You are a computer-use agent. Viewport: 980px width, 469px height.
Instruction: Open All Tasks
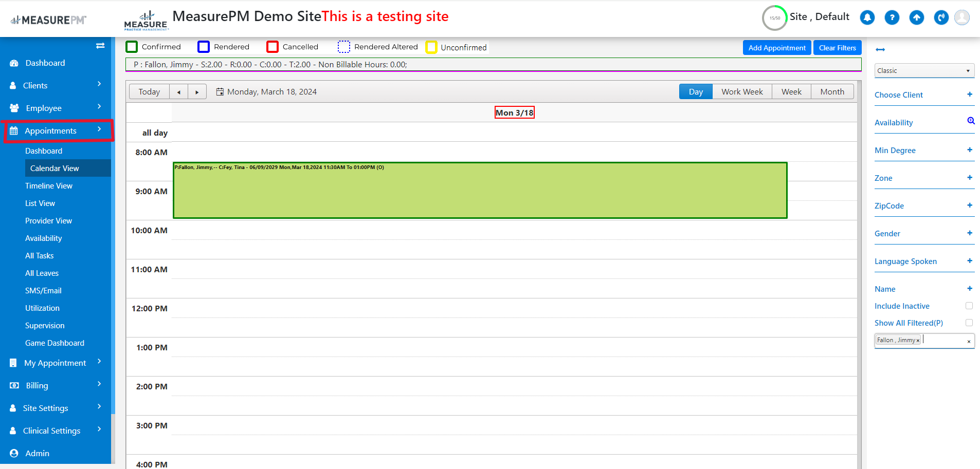(x=39, y=255)
